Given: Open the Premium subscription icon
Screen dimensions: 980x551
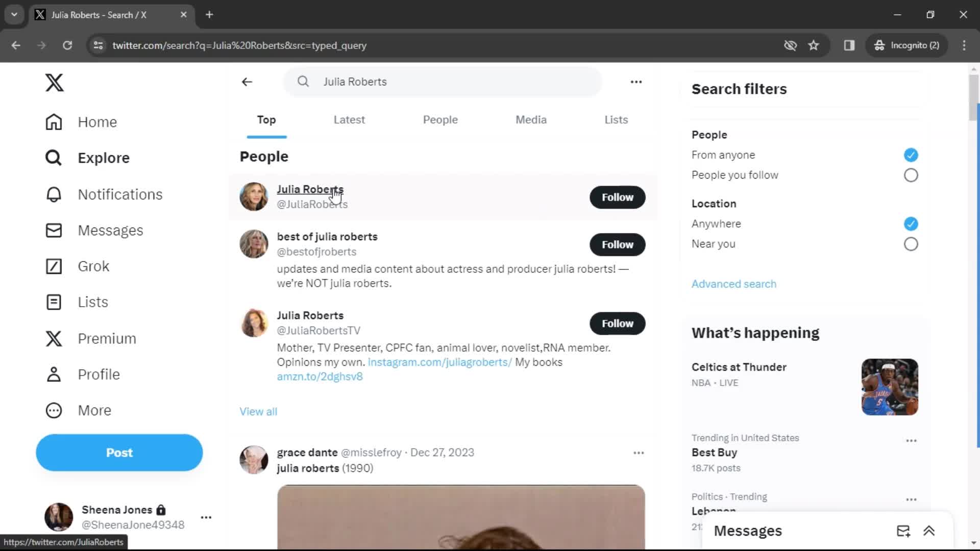Looking at the screenshot, I should coord(53,338).
